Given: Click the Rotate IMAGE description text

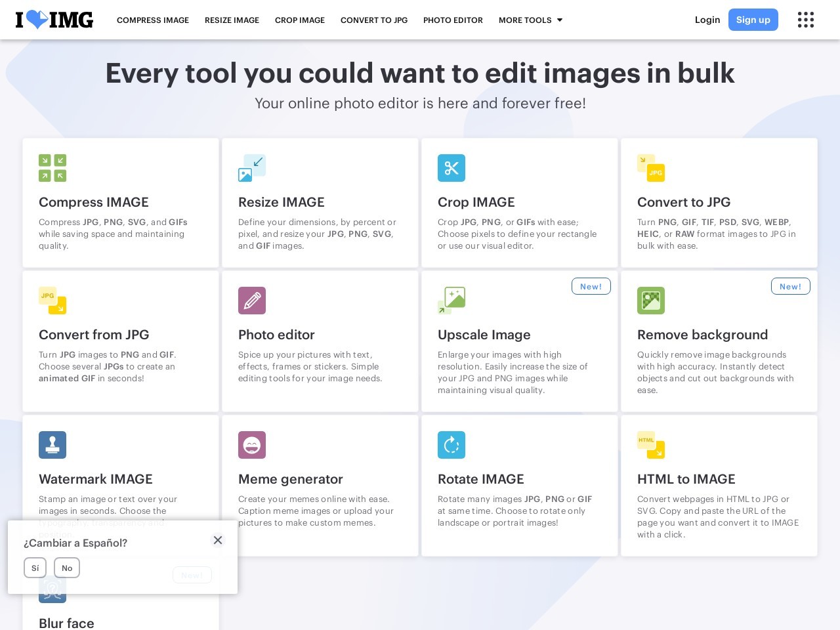Looking at the screenshot, I should (515, 511).
